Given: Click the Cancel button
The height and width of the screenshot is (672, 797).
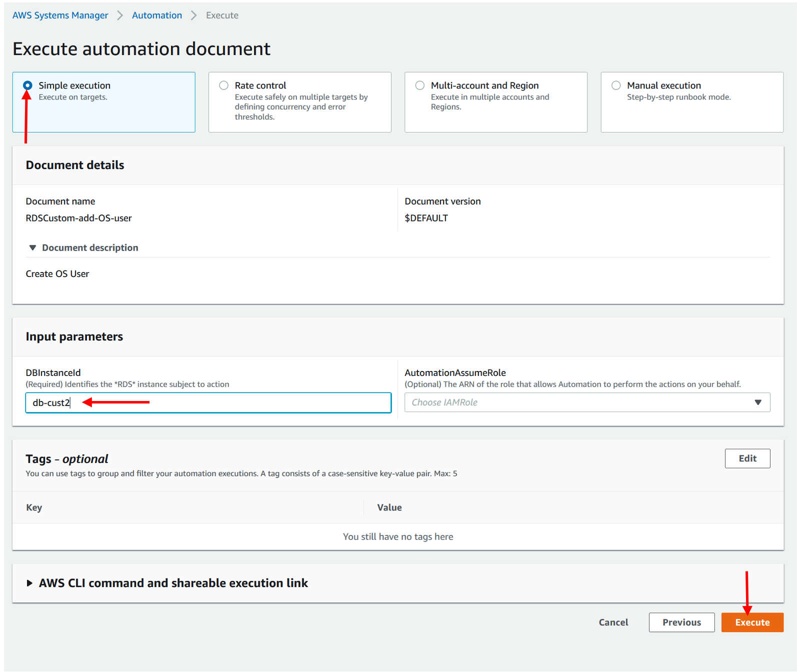Looking at the screenshot, I should point(613,622).
